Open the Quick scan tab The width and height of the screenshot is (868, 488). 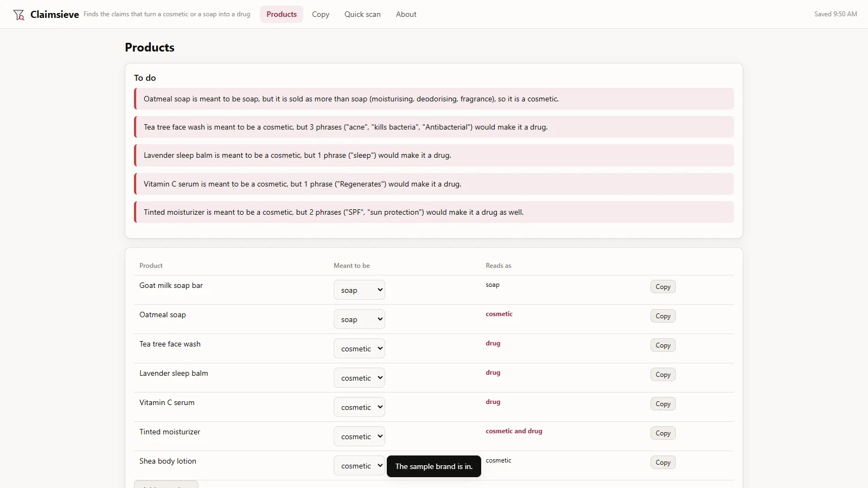tap(362, 14)
